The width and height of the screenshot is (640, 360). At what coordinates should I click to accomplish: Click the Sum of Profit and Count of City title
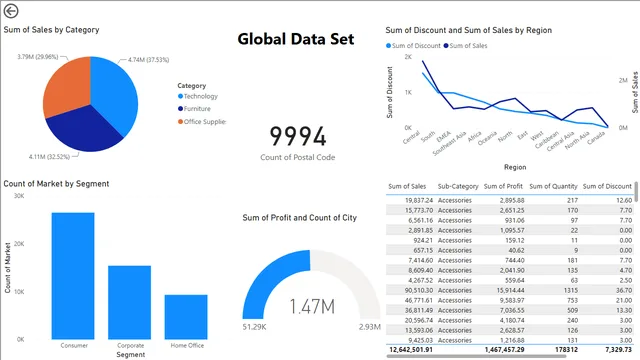coord(300,218)
